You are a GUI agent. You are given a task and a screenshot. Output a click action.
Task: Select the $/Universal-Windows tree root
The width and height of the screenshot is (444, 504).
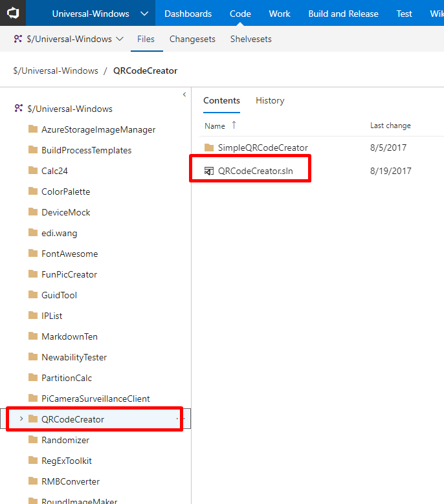pos(70,109)
